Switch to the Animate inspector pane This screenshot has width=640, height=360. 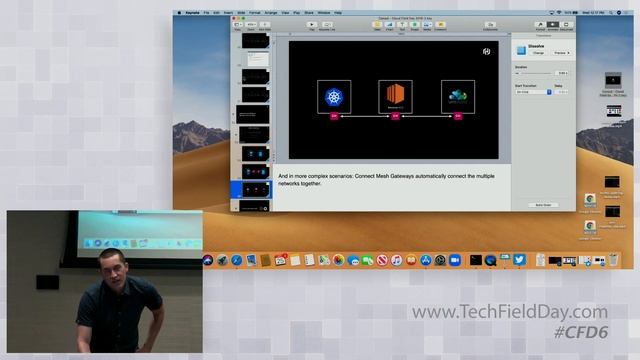pos(553,24)
